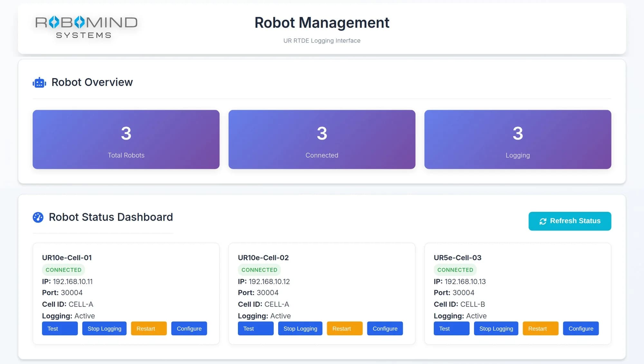Restart the UR5e-Cell-03 robot
This screenshot has width=644, height=364.
[540, 329]
